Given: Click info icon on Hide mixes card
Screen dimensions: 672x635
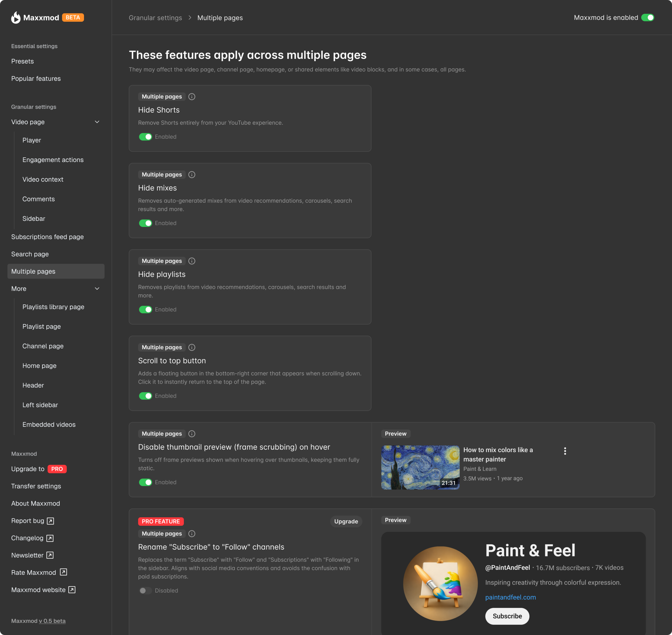Looking at the screenshot, I should click(192, 175).
